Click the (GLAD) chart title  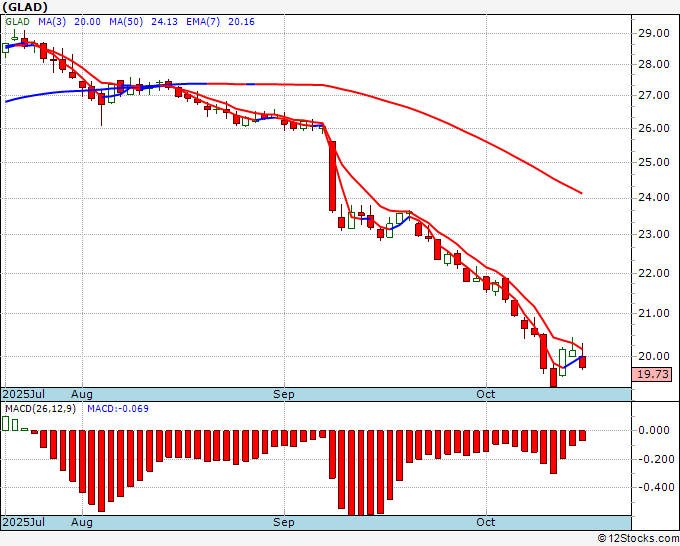25,7
